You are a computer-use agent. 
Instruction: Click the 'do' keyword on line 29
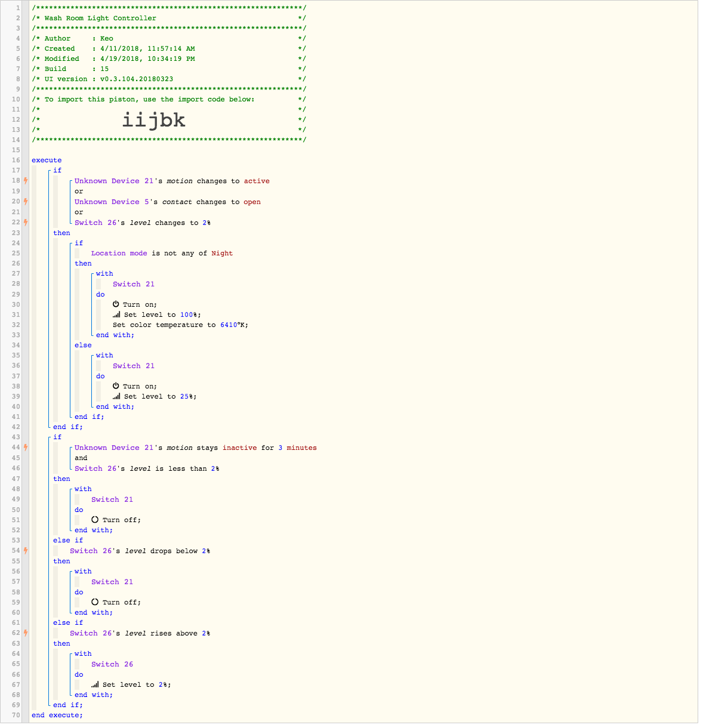100,294
